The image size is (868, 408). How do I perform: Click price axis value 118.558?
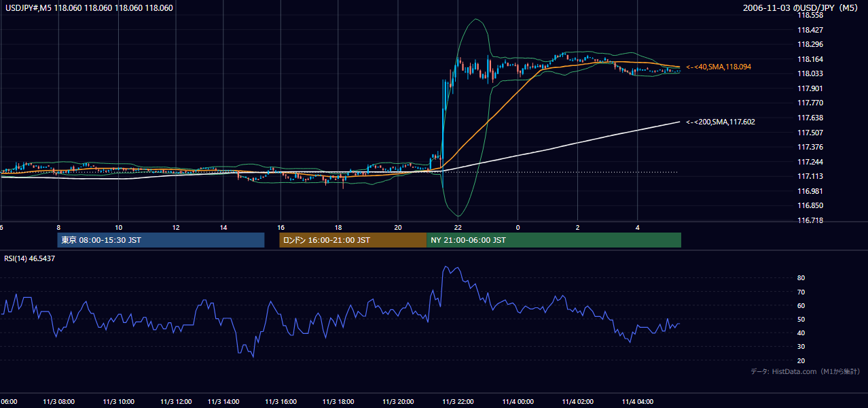[x=810, y=15]
